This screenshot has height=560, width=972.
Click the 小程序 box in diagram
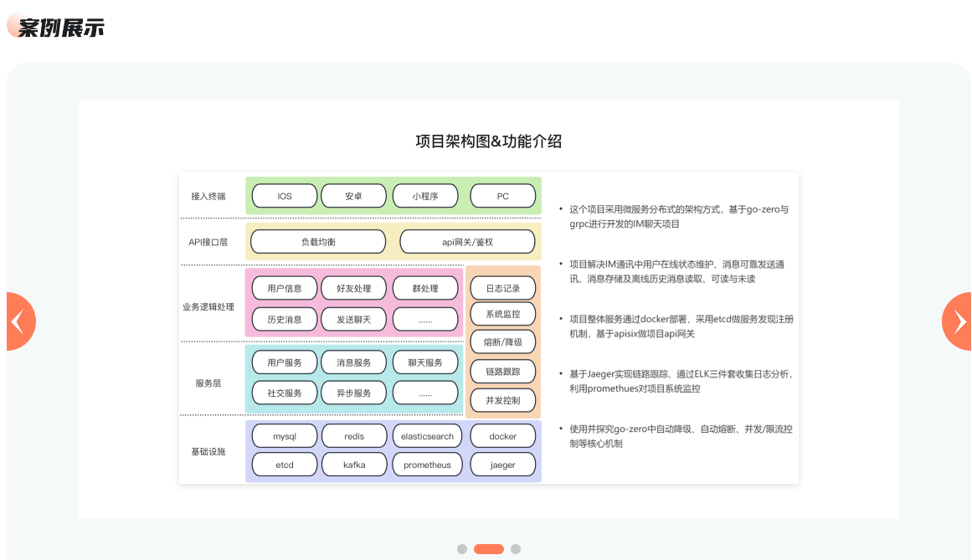tap(425, 196)
